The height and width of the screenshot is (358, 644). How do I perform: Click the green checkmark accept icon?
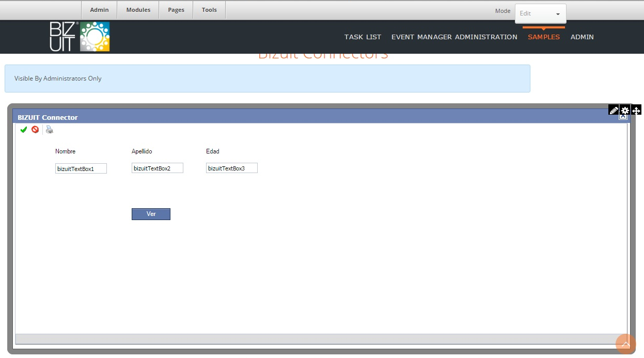point(23,130)
